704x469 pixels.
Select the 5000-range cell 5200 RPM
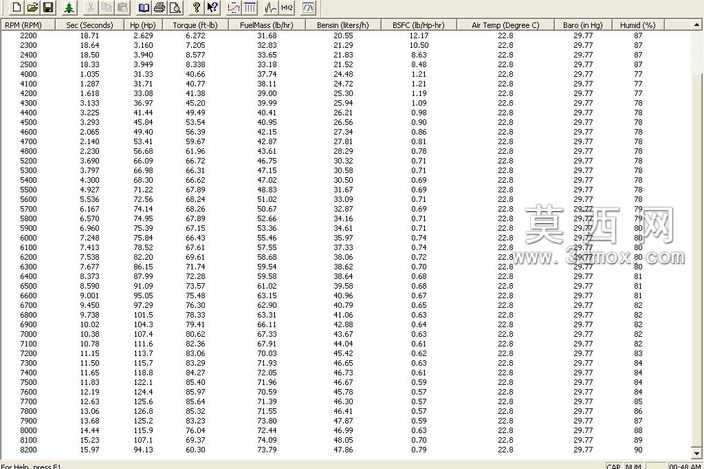(x=28, y=161)
